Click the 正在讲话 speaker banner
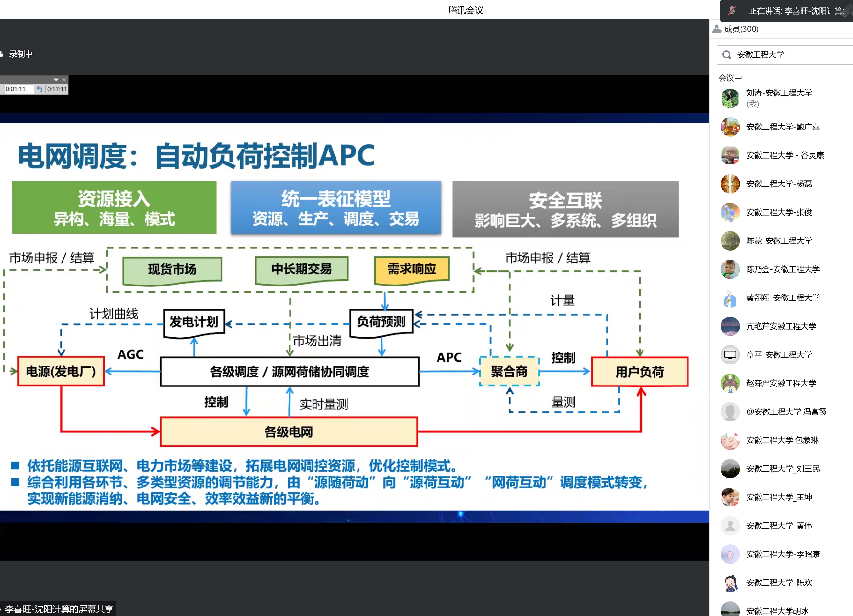This screenshot has height=616, width=853. [795, 11]
